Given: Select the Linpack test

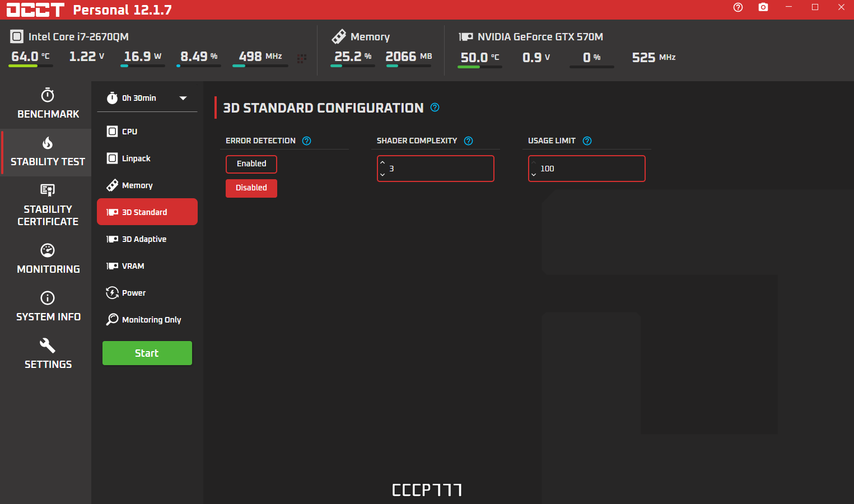Looking at the screenshot, I should click(x=147, y=158).
